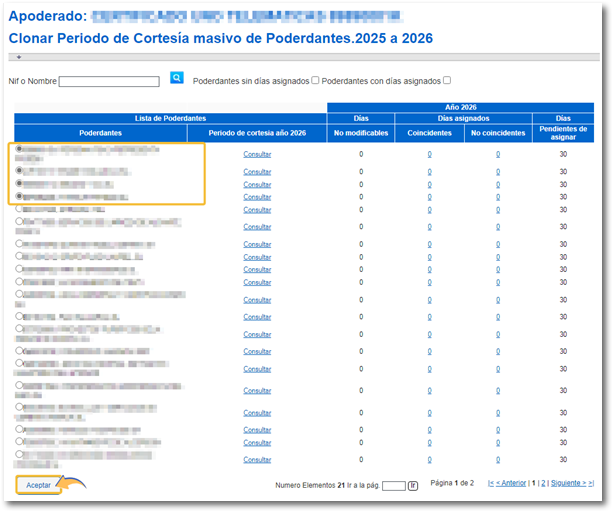Select the fourth highlighted poderdante radio button
Viewport: 613px width, 512px height.
[x=20, y=197]
